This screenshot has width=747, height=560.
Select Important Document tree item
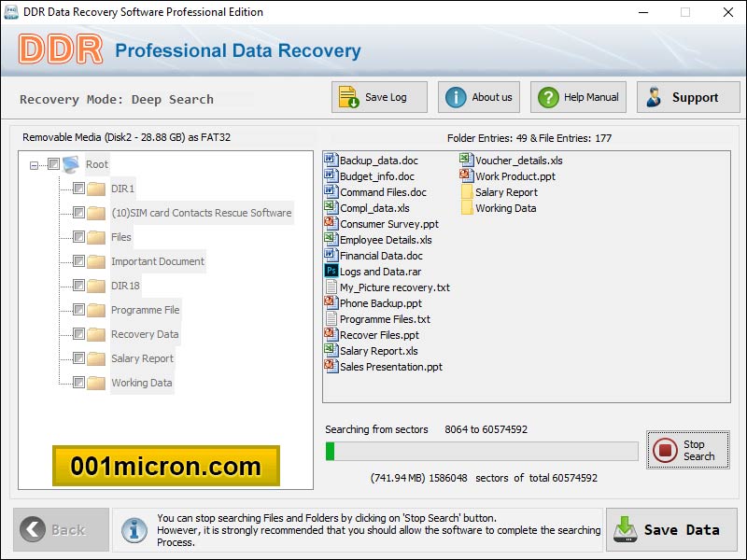click(158, 261)
